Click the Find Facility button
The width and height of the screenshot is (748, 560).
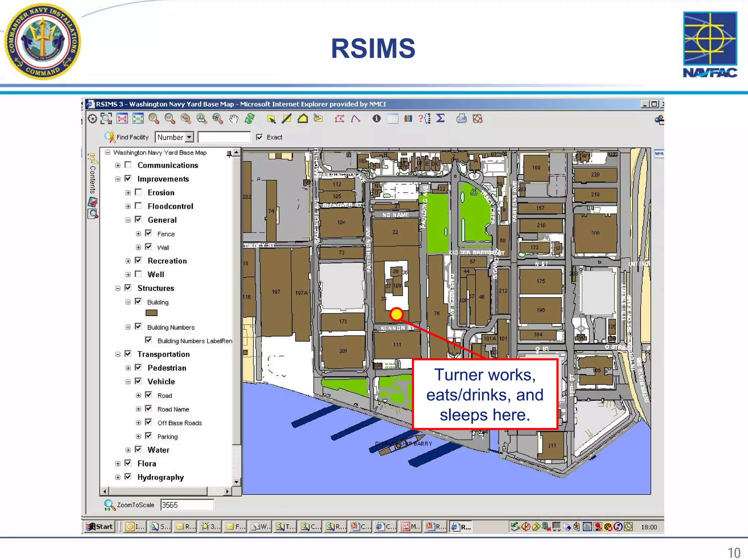point(127,137)
